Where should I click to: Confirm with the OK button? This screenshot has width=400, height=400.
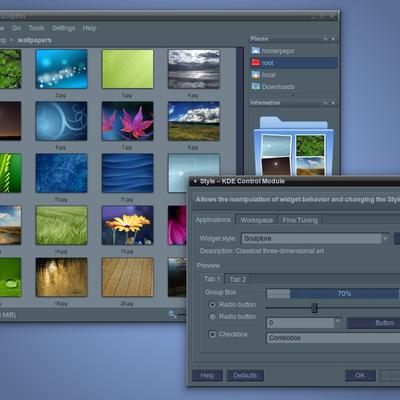coord(360,375)
